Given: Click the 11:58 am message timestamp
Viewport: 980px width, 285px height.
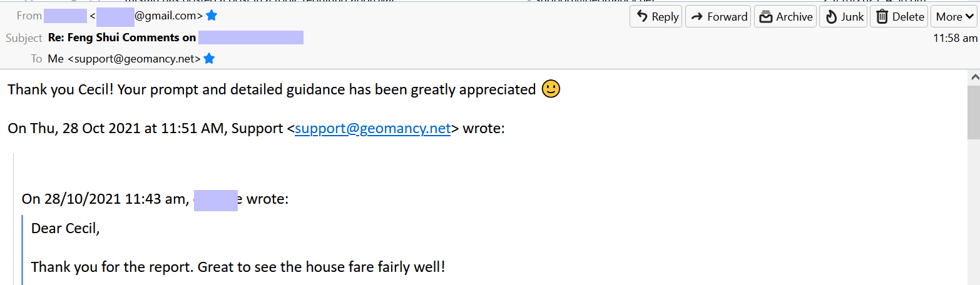Looking at the screenshot, I should point(955,37).
